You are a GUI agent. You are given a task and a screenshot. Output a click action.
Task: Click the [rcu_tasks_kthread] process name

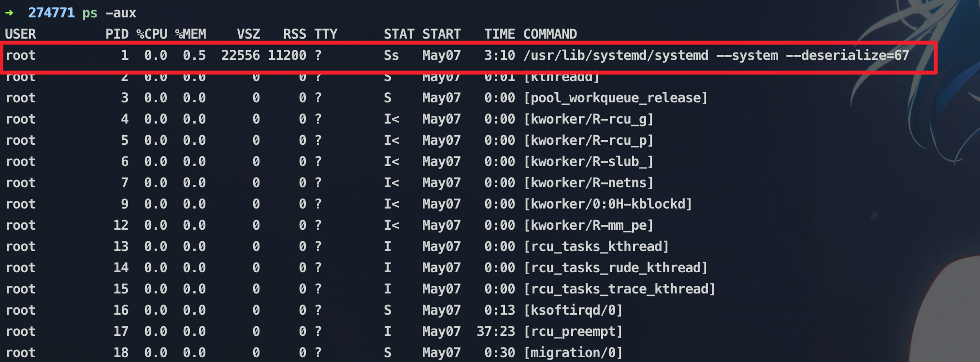click(x=596, y=247)
